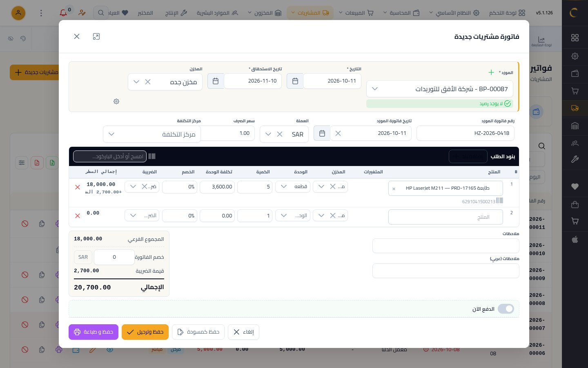588x368 pixels.
Task: Open the المحاسبة menu in the top bar
Action: (x=401, y=13)
